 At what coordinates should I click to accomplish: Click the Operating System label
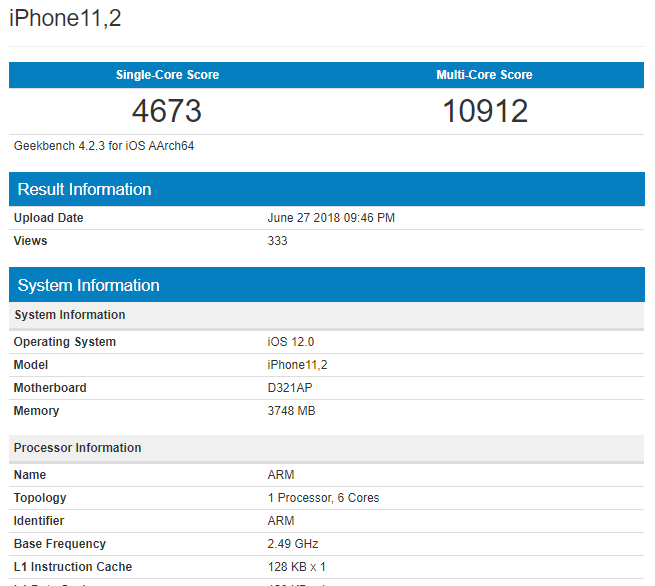click(x=65, y=342)
